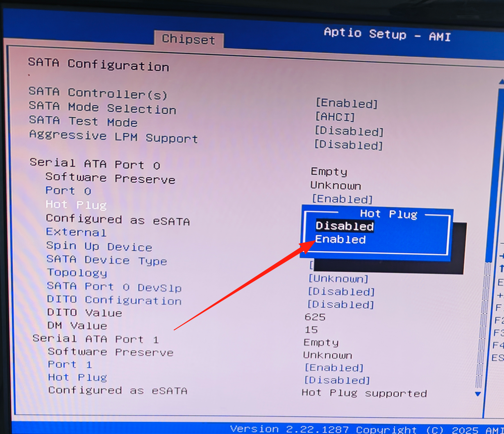Select highlighted Hot Plug under Serial ATA Port 0

click(76, 205)
